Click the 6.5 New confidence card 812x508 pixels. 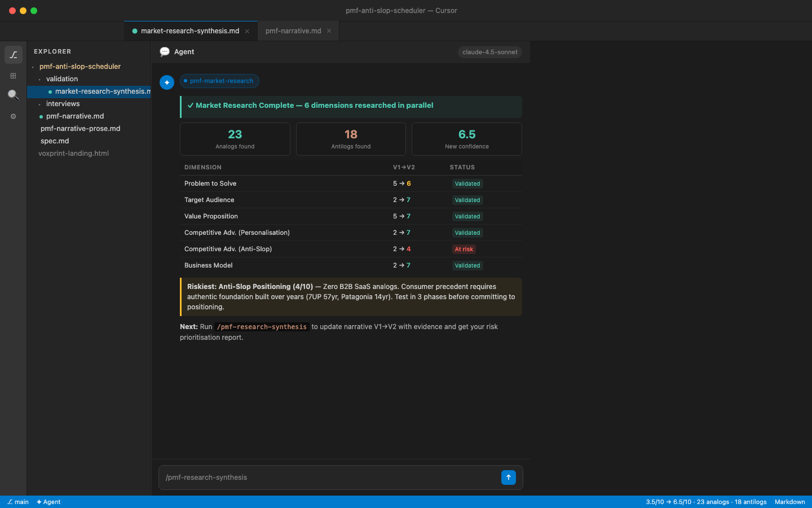pyautogui.click(x=467, y=139)
